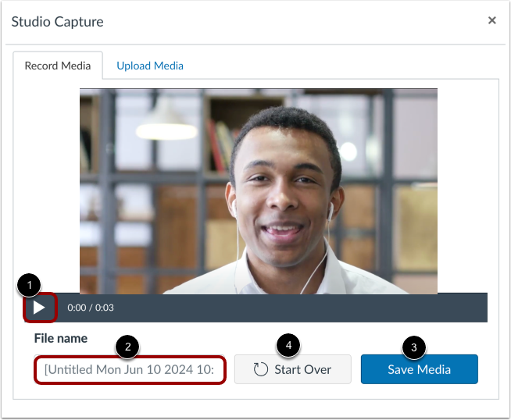Click the recorded video preview image

click(259, 191)
